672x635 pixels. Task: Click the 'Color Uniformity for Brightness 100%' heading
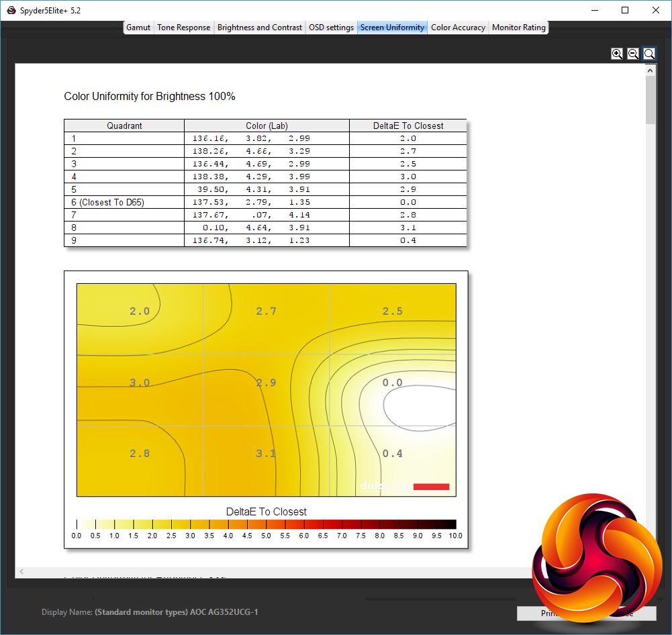[150, 97]
